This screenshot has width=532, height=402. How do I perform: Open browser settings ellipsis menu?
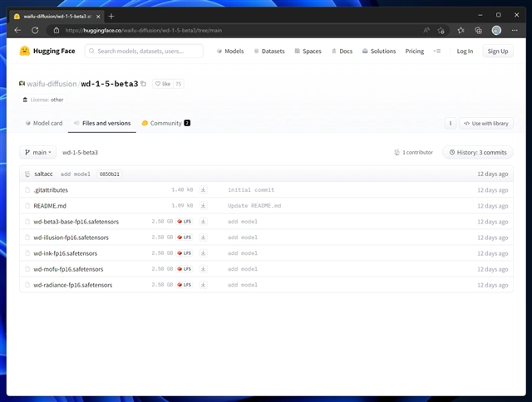515,30
